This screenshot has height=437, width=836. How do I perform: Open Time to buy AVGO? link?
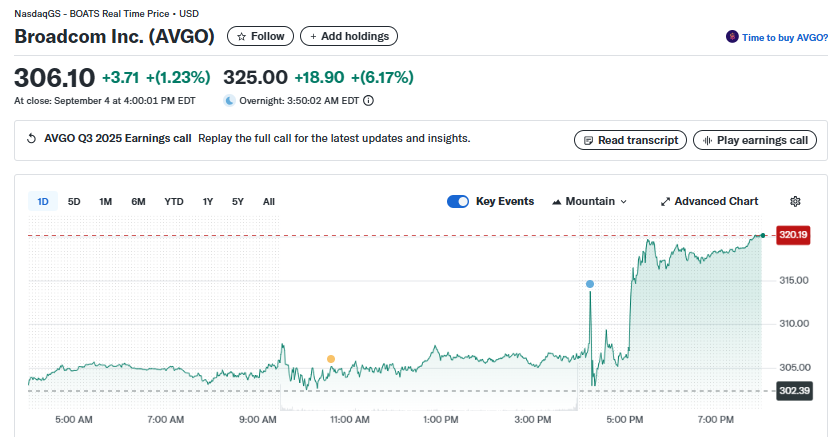point(785,37)
